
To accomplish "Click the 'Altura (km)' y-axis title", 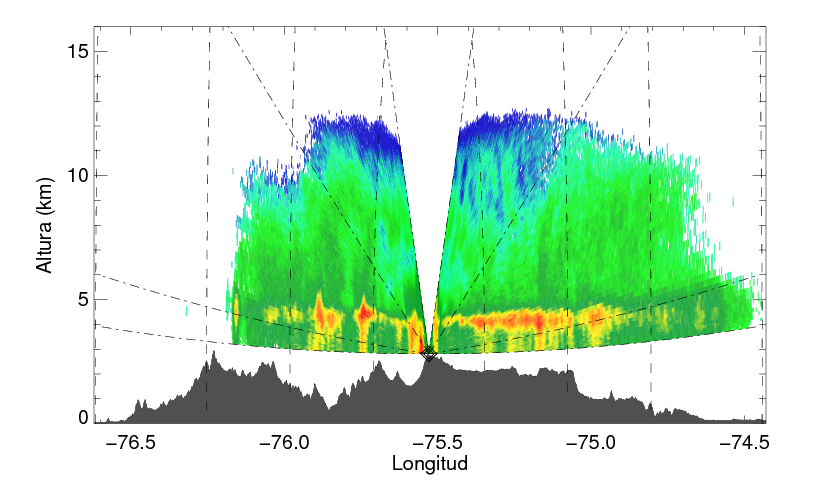I will point(45,225).
